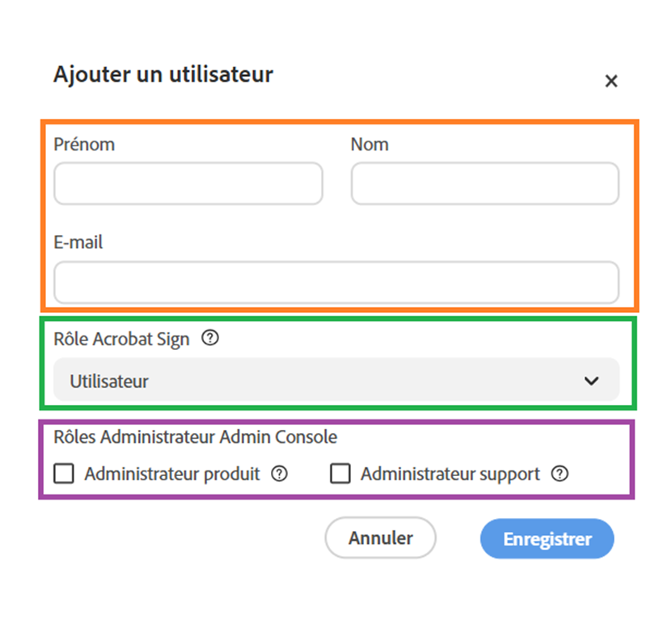Enable the Administrateur produit checkbox
Viewport: 672px width, 628px height.
[x=64, y=474]
